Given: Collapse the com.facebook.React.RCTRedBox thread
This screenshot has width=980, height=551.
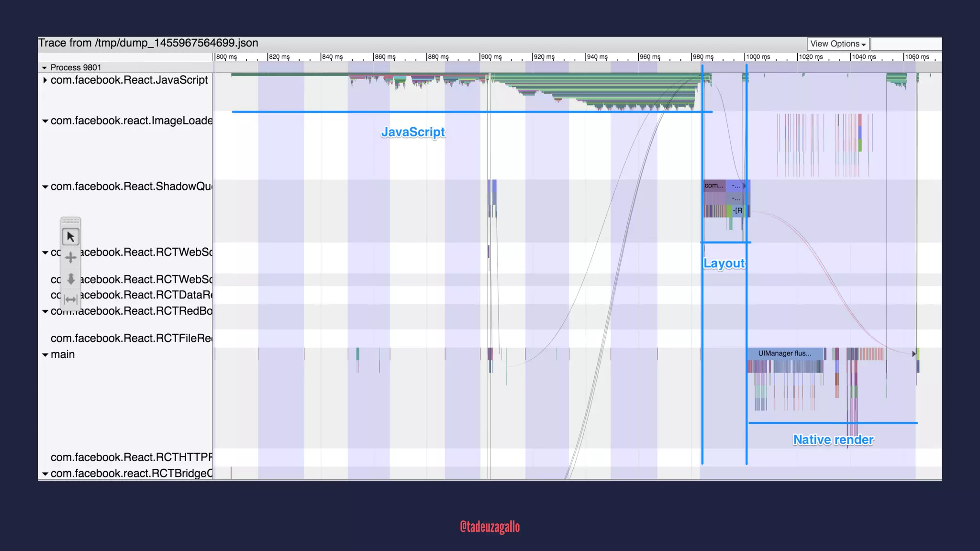Looking at the screenshot, I should point(45,311).
